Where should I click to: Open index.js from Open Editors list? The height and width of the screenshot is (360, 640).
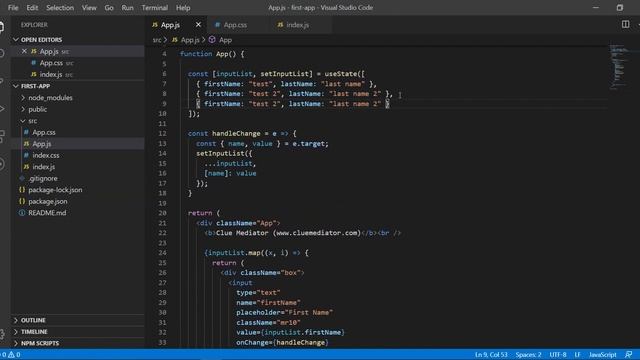click(51, 74)
